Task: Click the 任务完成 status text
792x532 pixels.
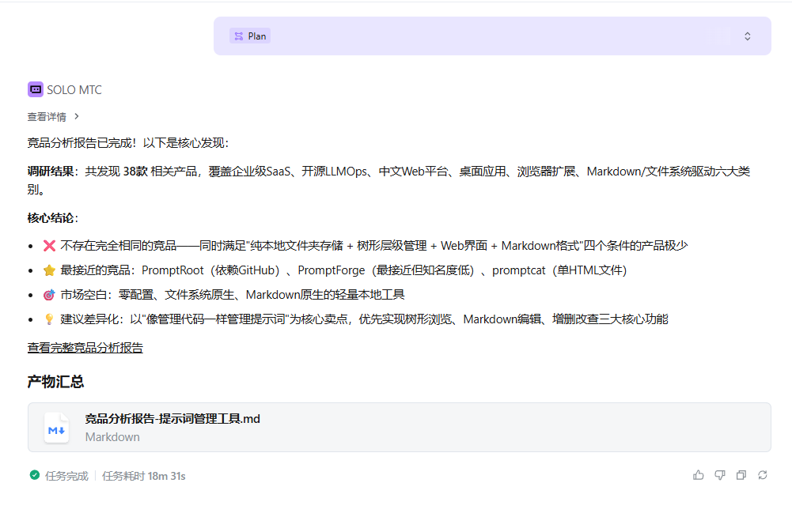Action: pos(66,476)
